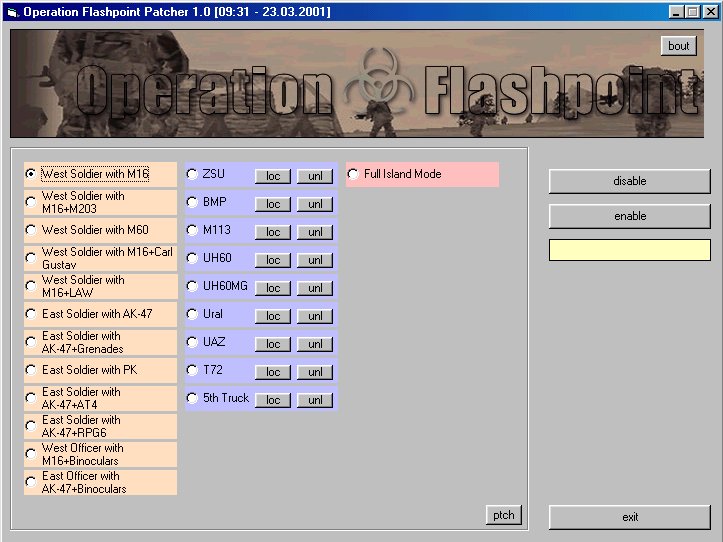Click loc button for UAZ
Viewport: 723px width, 542px height.
(x=273, y=344)
